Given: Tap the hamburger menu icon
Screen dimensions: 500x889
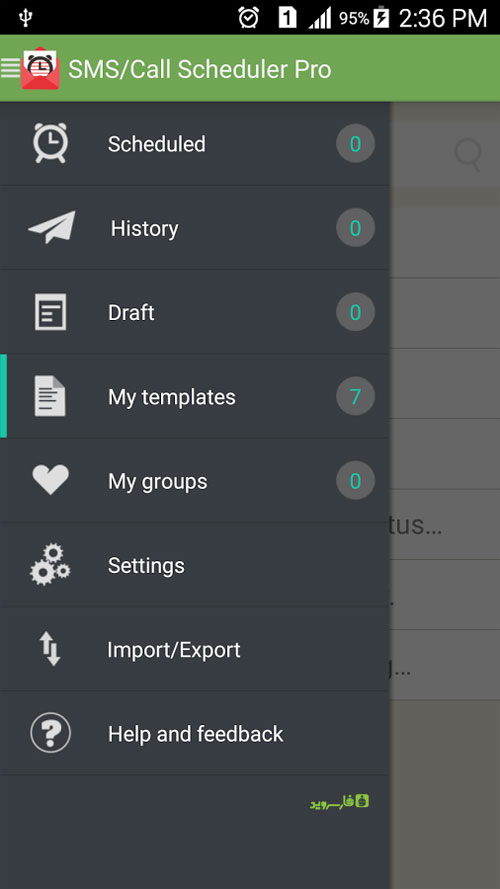Looking at the screenshot, I should (x=10, y=68).
